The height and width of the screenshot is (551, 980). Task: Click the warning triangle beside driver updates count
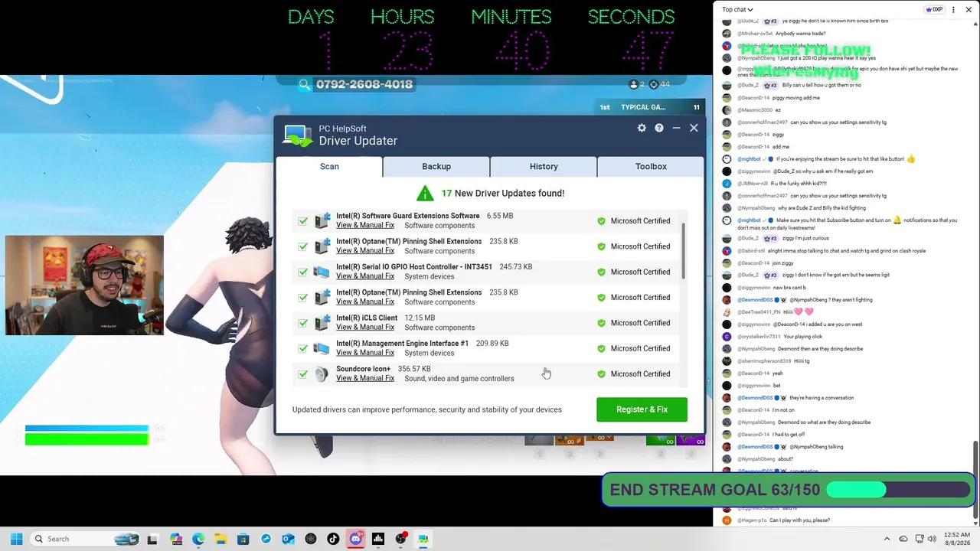point(425,193)
